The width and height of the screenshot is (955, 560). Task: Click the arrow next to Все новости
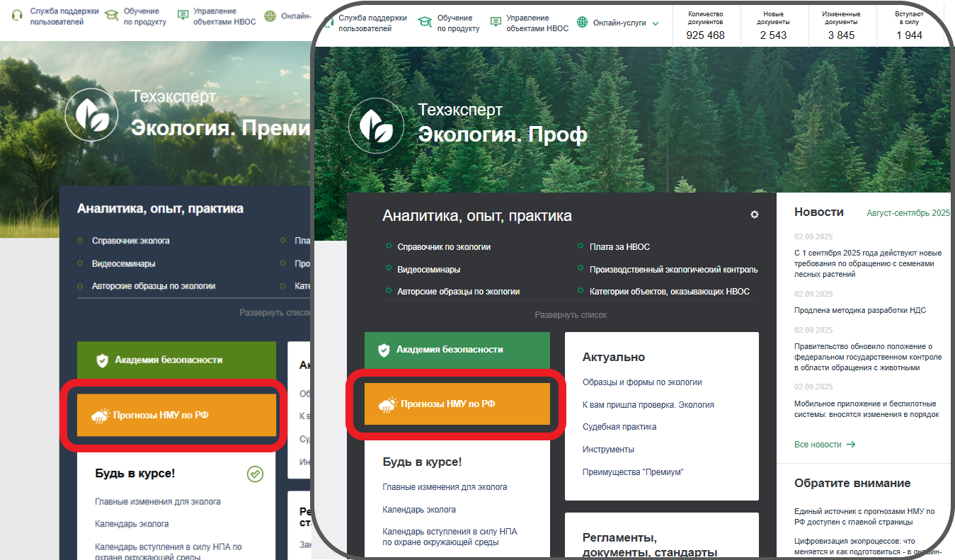tap(851, 445)
